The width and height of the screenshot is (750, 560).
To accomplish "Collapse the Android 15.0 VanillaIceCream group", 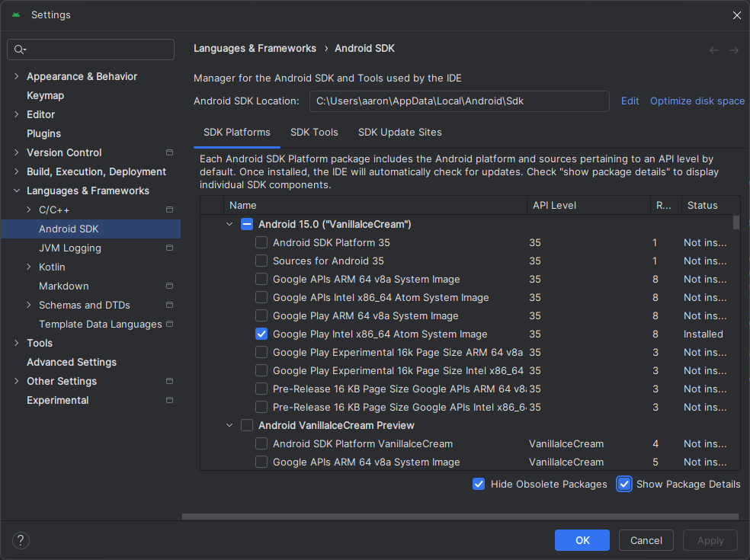I will 229,224.
